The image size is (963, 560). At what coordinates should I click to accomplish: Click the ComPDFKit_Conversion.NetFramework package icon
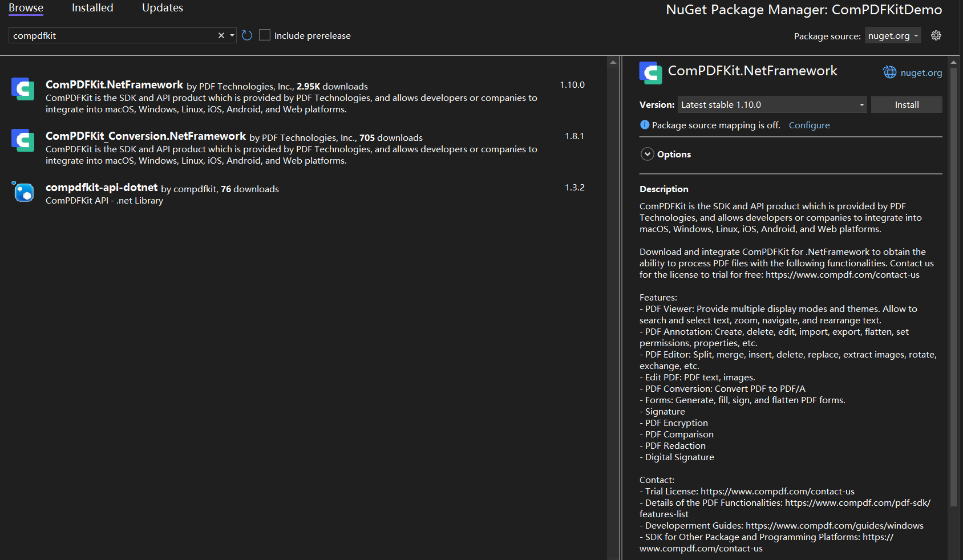[23, 140]
